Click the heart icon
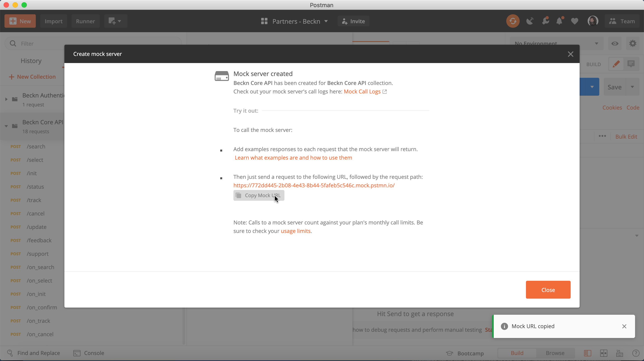Image resolution: width=644 pixels, height=361 pixels. coord(574,21)
